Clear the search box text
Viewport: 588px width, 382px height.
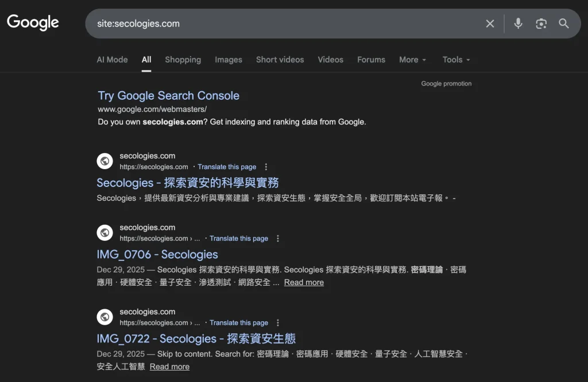pos(490,24)
